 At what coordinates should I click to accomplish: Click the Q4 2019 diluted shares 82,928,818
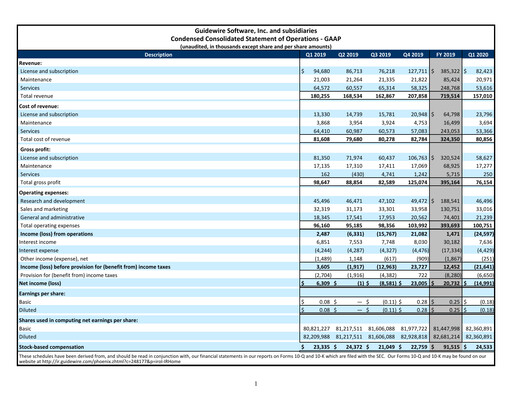(414, 337)
